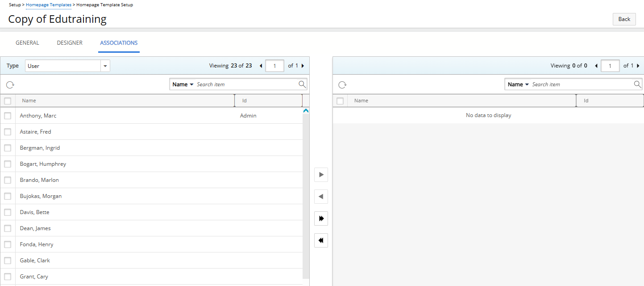
Task: Open the Name search filter dropdown on the right
Action: 518,84
